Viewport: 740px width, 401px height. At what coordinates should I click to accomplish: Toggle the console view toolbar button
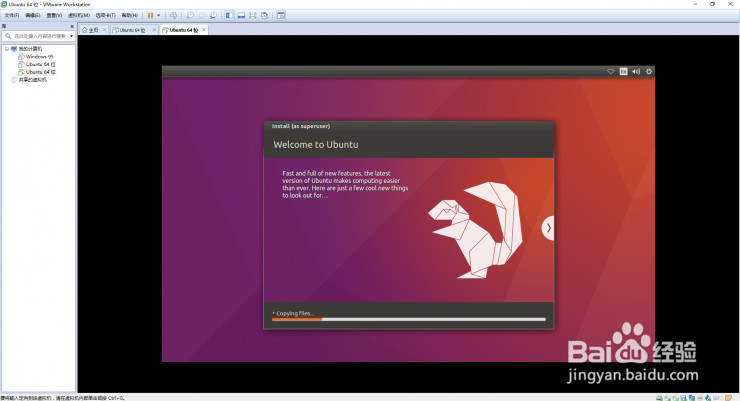click(281, 15)
